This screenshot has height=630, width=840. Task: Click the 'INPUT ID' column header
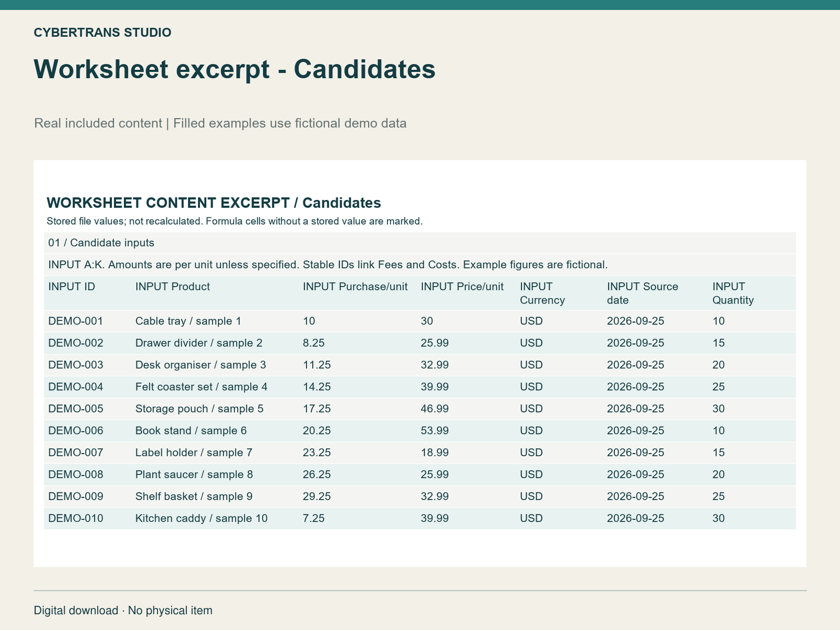click(72, 287)
